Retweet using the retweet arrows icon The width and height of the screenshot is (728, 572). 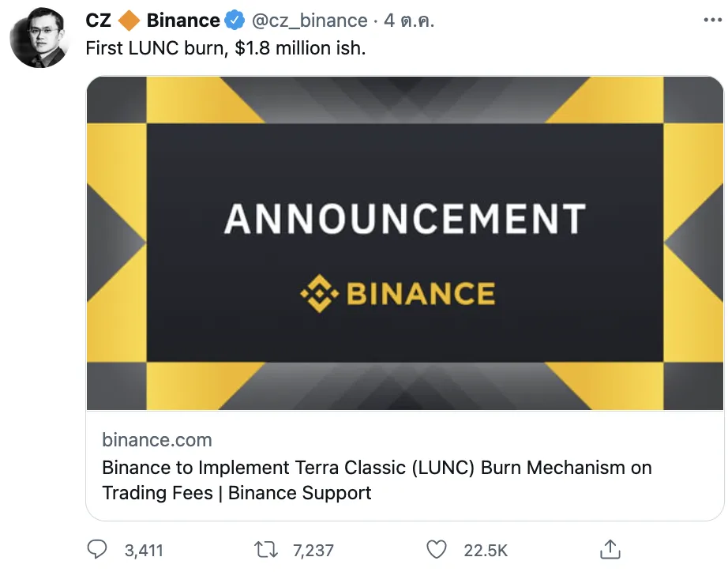pyautogui.click(x=266, y=550)
